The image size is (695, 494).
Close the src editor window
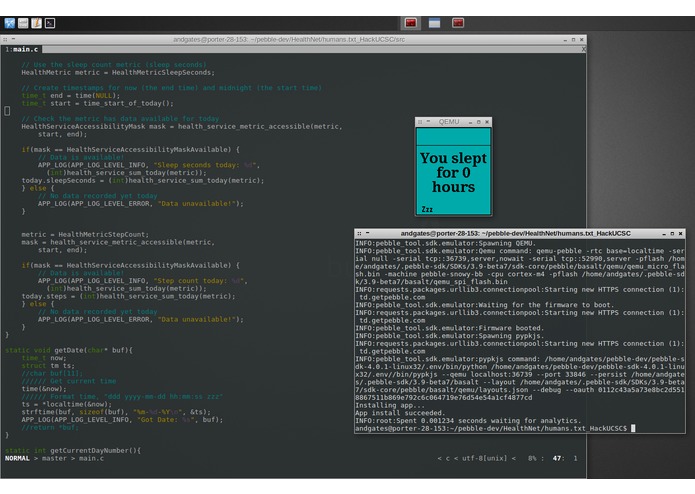pyautogui.click(x=582, y=40)
